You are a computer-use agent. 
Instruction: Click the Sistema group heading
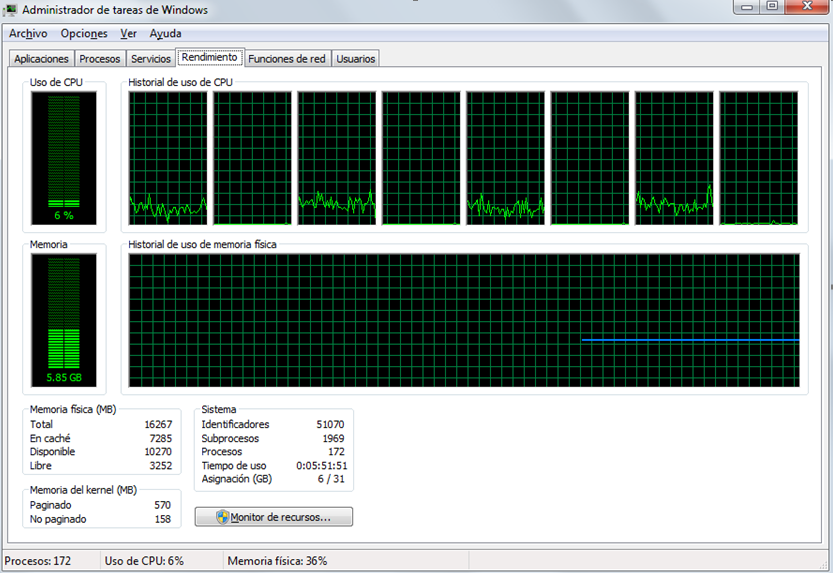pos(218,409)
